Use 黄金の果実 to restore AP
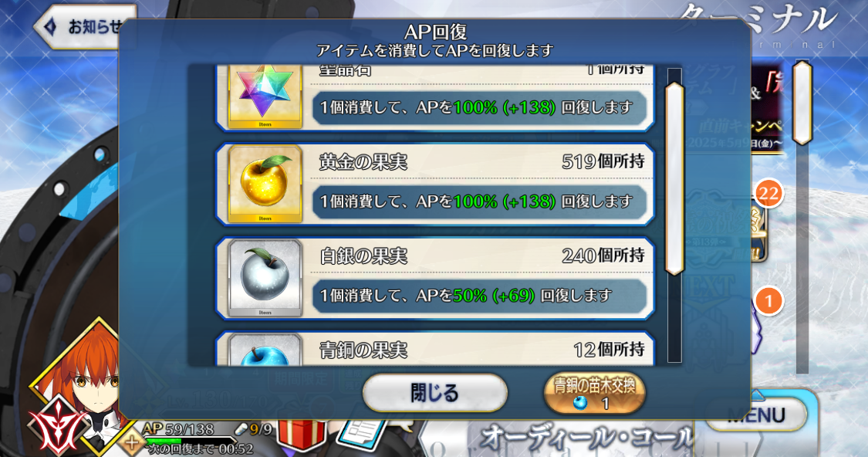Viewport: 868px width, 457px height. click(434, 184)
